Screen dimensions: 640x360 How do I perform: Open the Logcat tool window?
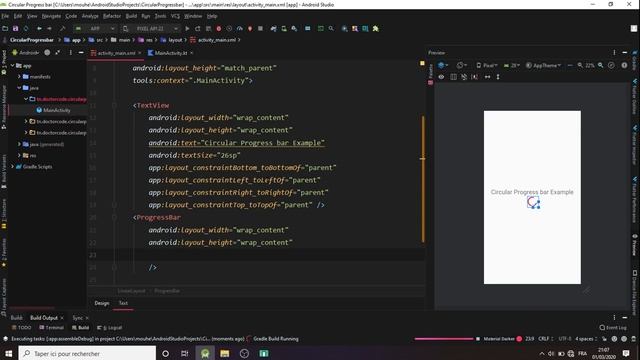pos(109,328)
